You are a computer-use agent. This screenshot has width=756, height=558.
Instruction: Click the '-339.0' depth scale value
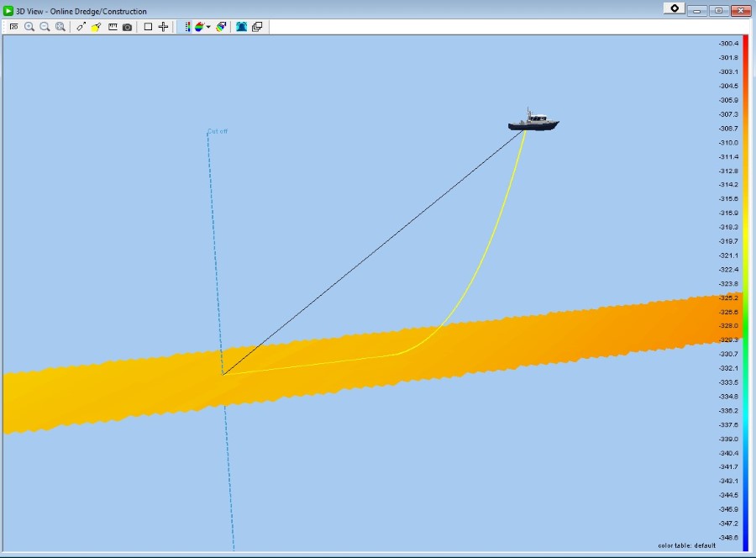pos(728,439)
